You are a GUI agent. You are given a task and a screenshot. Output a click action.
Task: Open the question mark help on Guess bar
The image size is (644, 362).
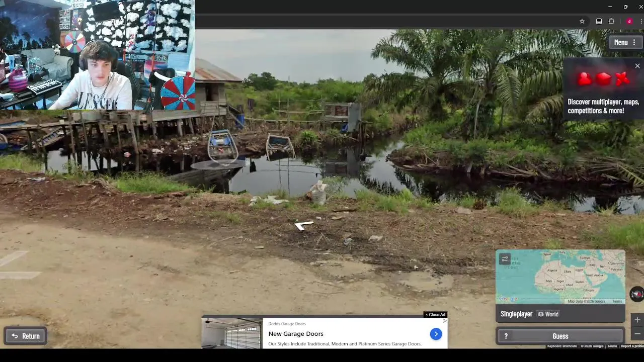[x=506, y=336]
